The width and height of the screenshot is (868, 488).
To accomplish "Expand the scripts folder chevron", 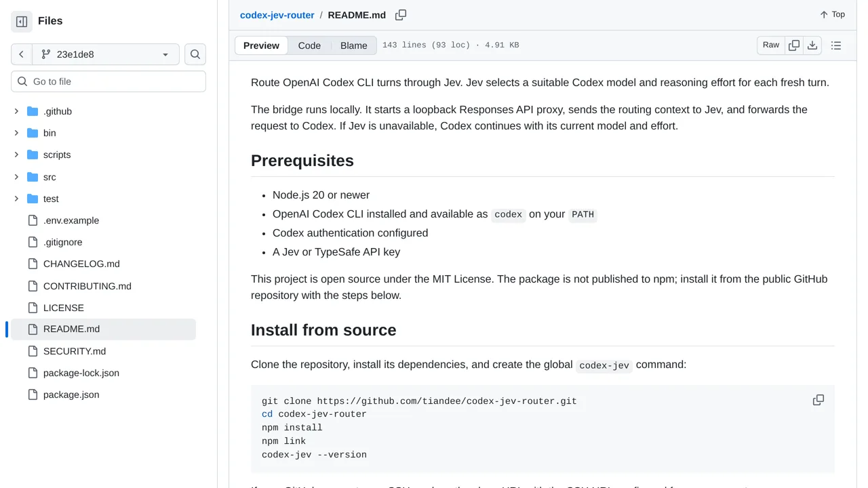I will (16, 155).
